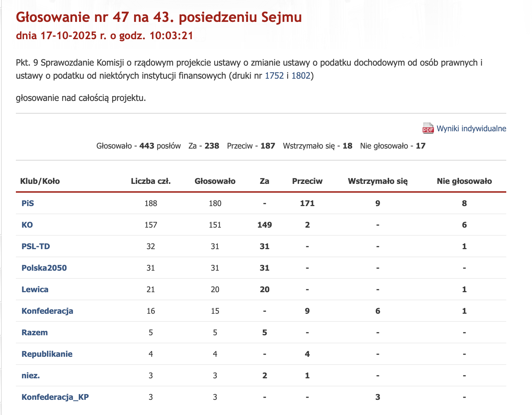Click the Wstrzymało się column header
Screen dimensions: 532x415
click(x=377, y=181)
